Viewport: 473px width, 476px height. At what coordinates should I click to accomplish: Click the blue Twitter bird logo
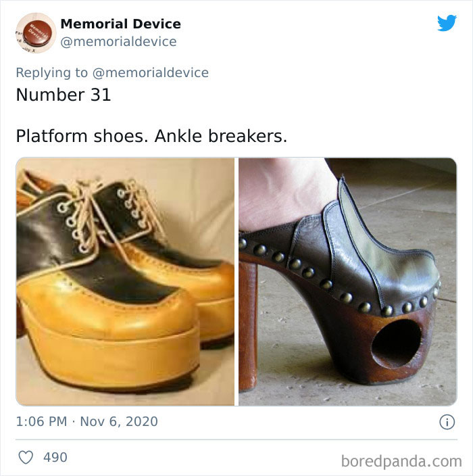click(447, 23)
